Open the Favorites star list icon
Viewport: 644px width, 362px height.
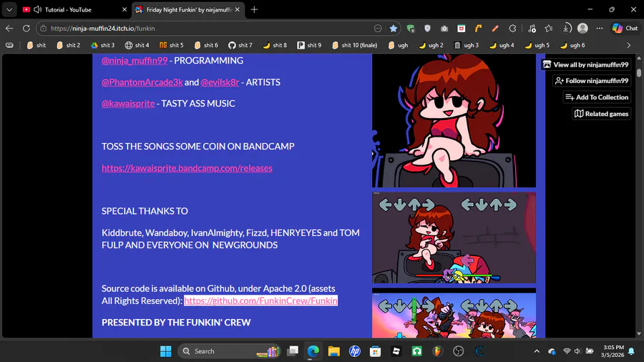pos(549,29)
